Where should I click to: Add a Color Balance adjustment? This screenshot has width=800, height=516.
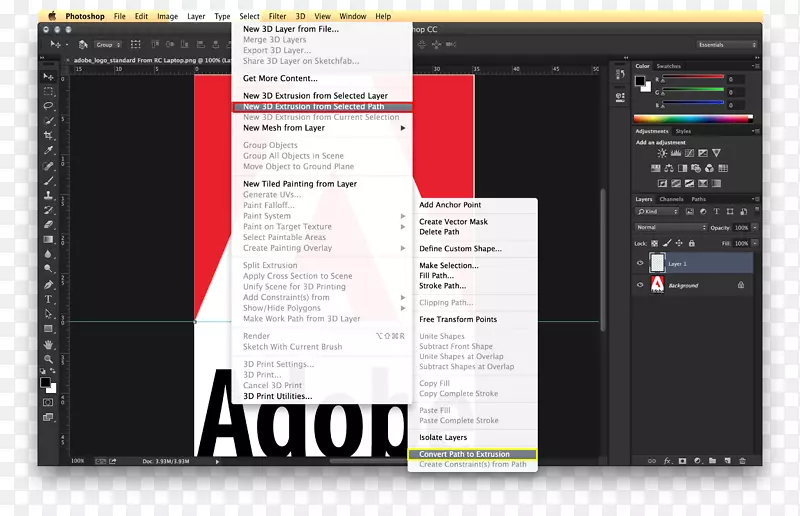point(669,168)
